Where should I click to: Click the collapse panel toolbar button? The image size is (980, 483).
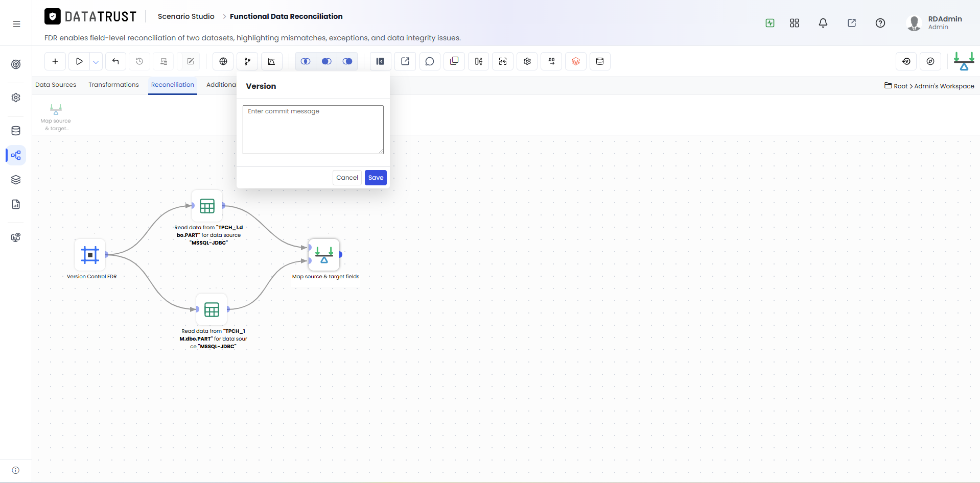tap(380, 61)
